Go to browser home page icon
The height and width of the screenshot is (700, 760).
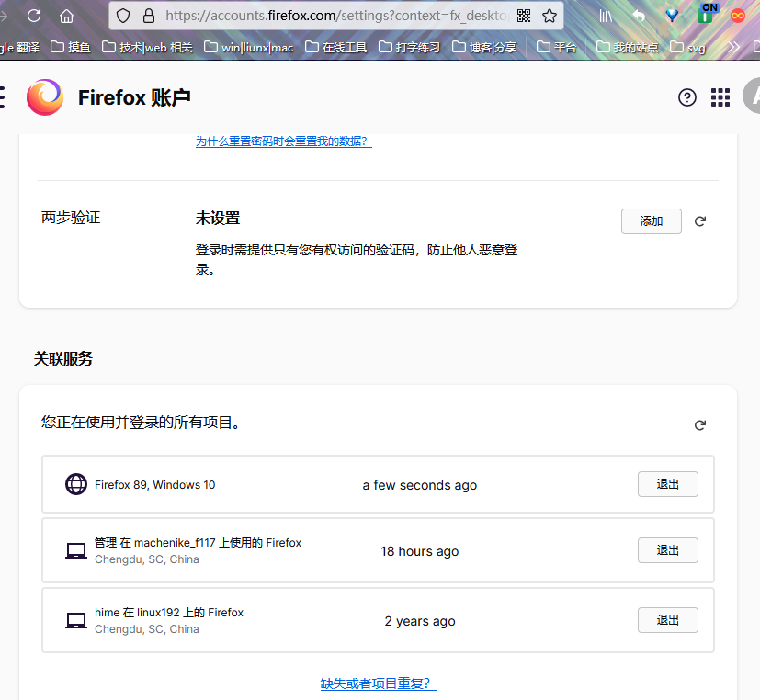coord(66,16)
